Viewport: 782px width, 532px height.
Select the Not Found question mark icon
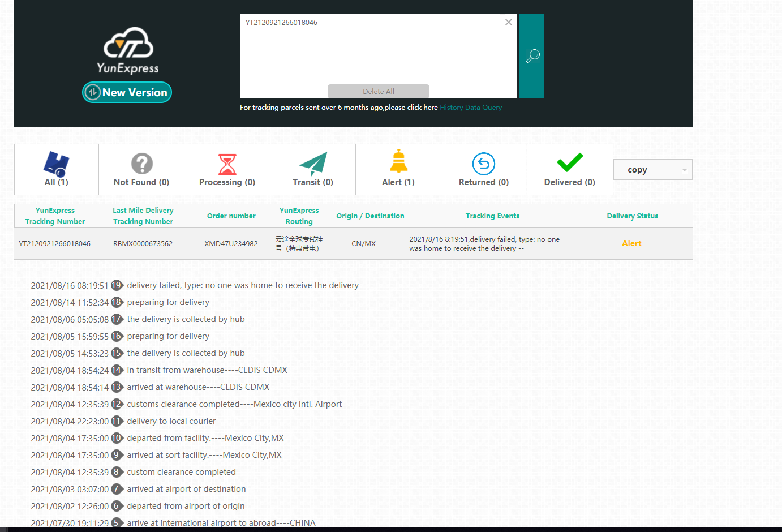[141, 164]
